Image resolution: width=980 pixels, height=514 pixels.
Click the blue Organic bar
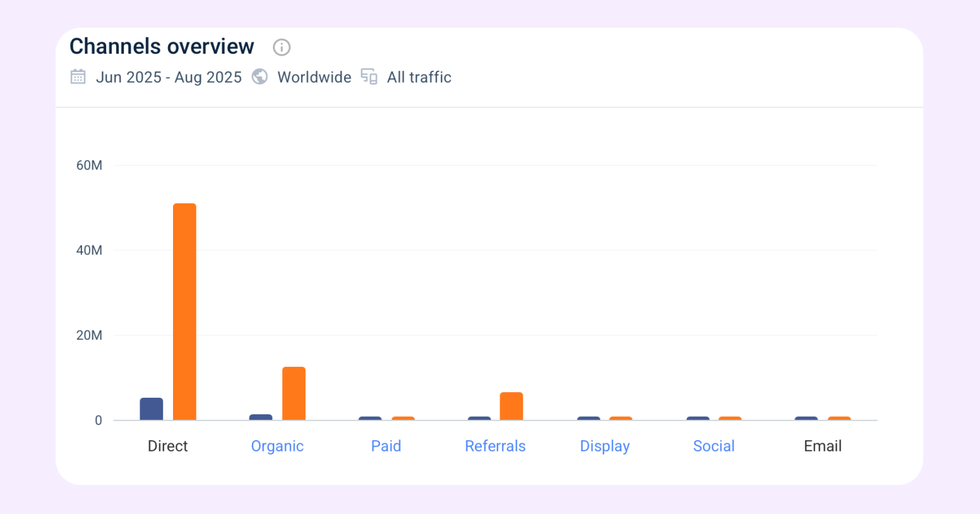(261, 417)
